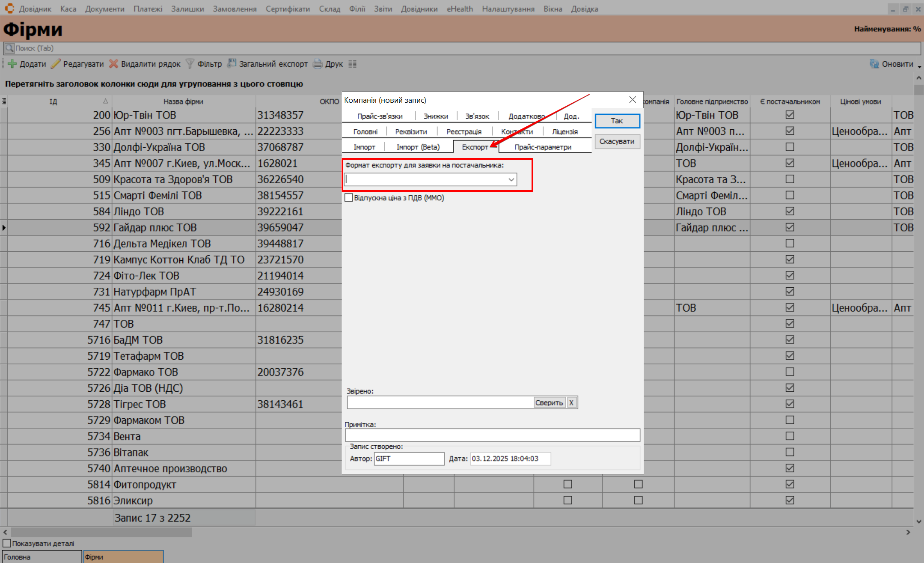924x563 pixels.
Task: Click the Сверить button
Action: tap(549, 402)
